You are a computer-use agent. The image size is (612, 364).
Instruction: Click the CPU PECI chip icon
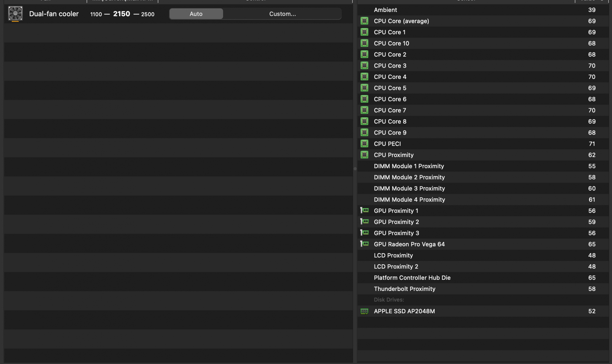click(364, 144)
